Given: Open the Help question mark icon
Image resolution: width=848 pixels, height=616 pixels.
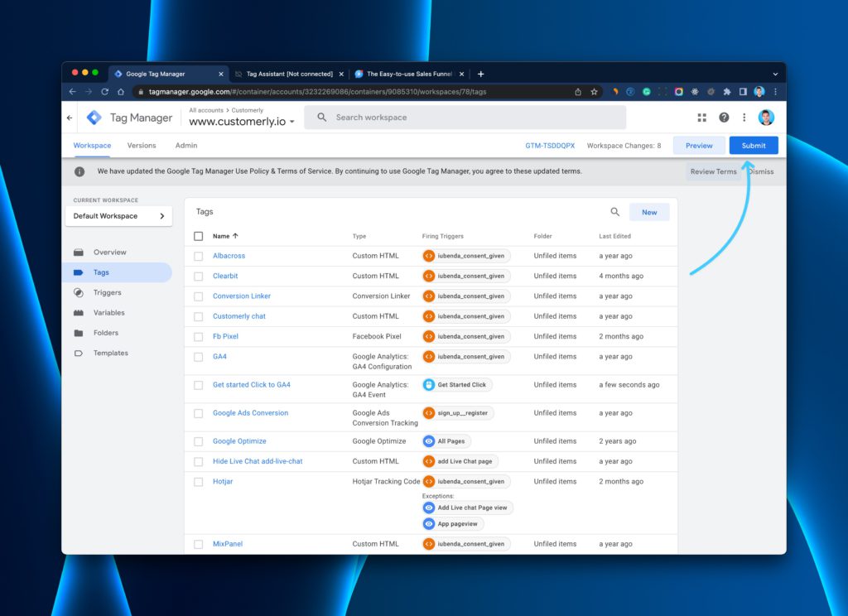Looking at the screenshot, I should (x=724, y=118).
